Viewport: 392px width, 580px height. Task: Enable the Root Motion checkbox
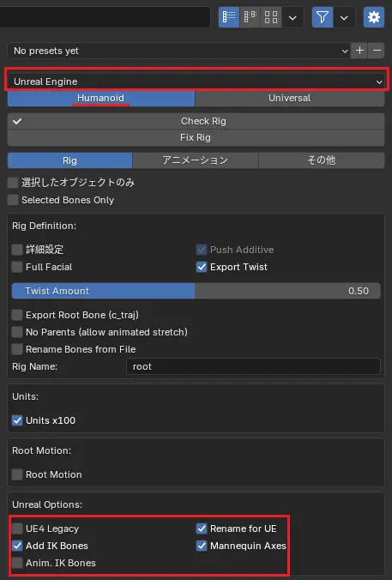coord(17,474)
